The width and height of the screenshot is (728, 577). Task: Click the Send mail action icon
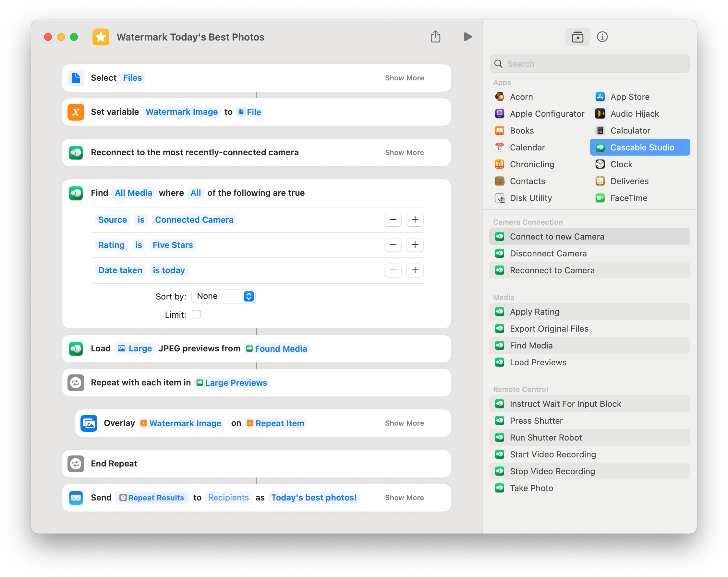76,498
